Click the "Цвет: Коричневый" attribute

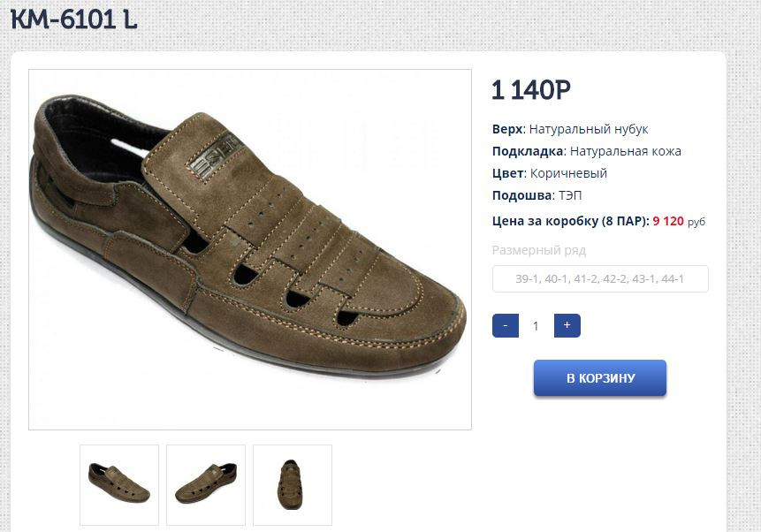(x=549, y=173)
